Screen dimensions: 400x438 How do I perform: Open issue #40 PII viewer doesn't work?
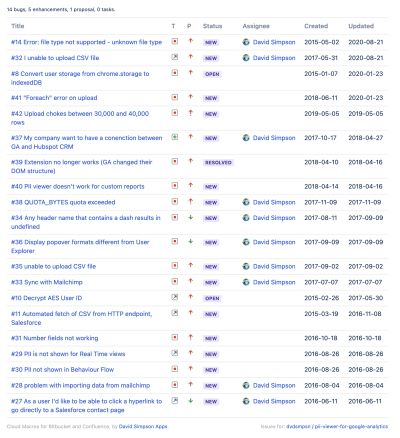pyautogui.click(x=78, y=187)
